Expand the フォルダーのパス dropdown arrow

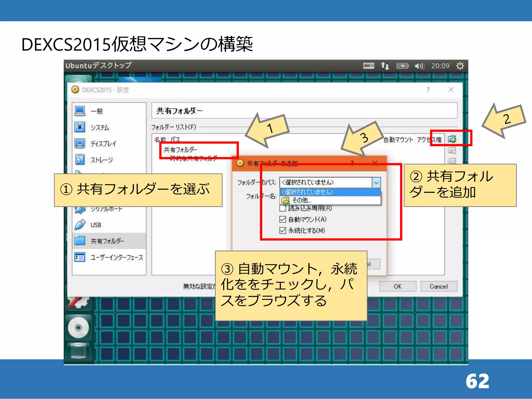click(376, 183)
